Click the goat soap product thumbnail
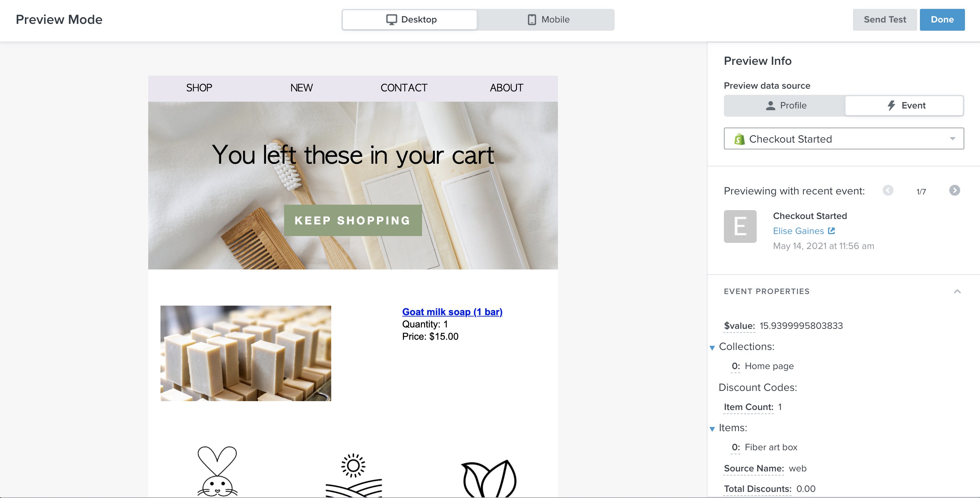The image size is (980, 498). pos(246,353)
